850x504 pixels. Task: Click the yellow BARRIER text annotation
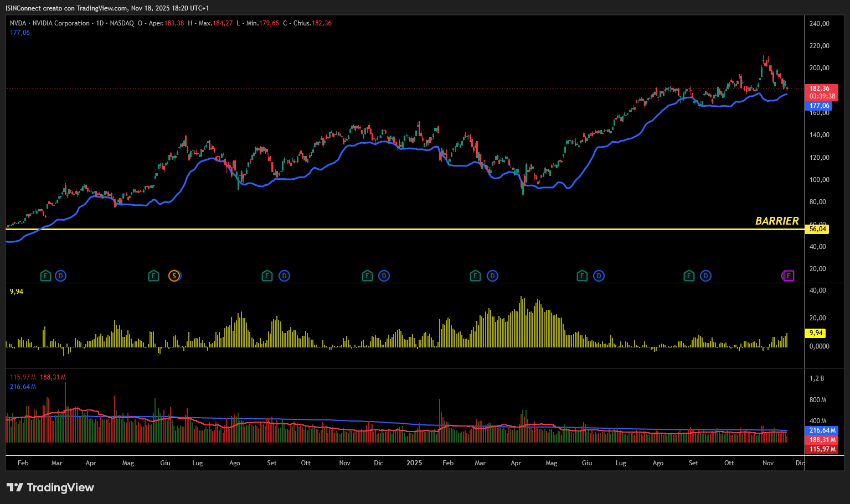coord(777,221)
